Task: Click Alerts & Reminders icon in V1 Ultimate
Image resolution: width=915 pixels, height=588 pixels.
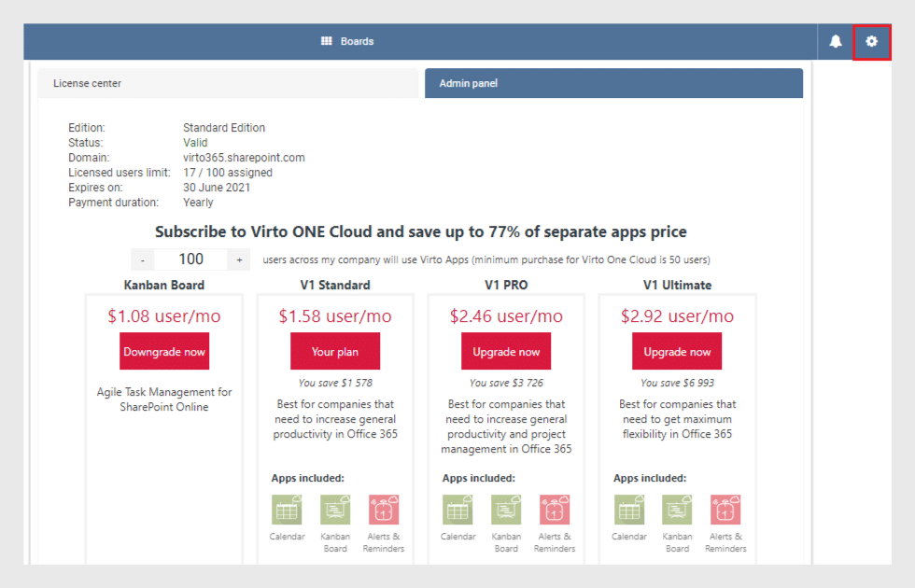Action: (x=725, y=510)
